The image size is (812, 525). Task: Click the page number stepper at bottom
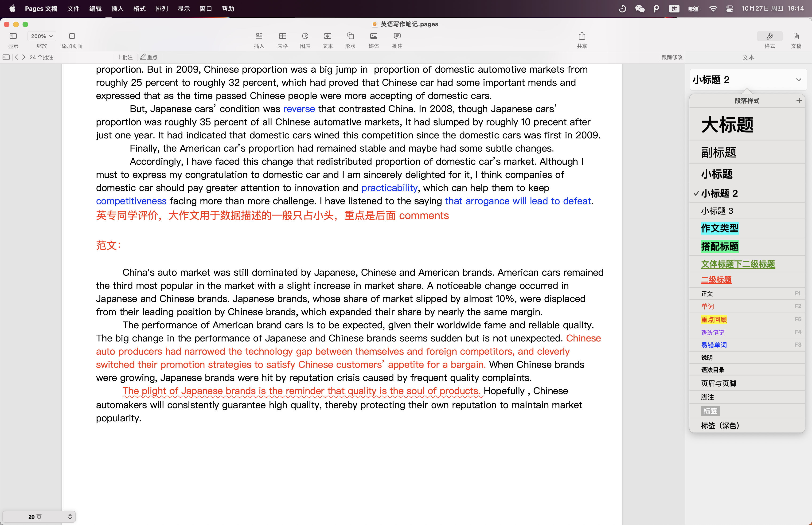tap(70, 517)
